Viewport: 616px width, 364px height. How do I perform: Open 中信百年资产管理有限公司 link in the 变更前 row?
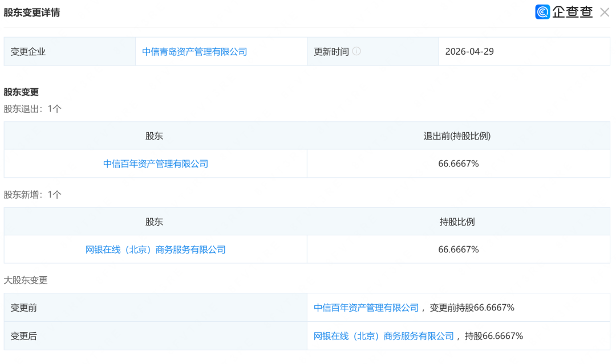pyautogui.click(x=366, y=308)
